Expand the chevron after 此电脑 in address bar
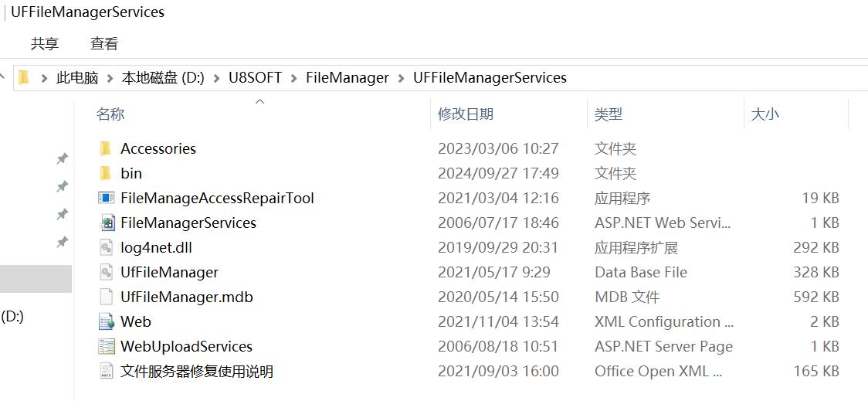This screenshot has width=868, height=401. 110,78
